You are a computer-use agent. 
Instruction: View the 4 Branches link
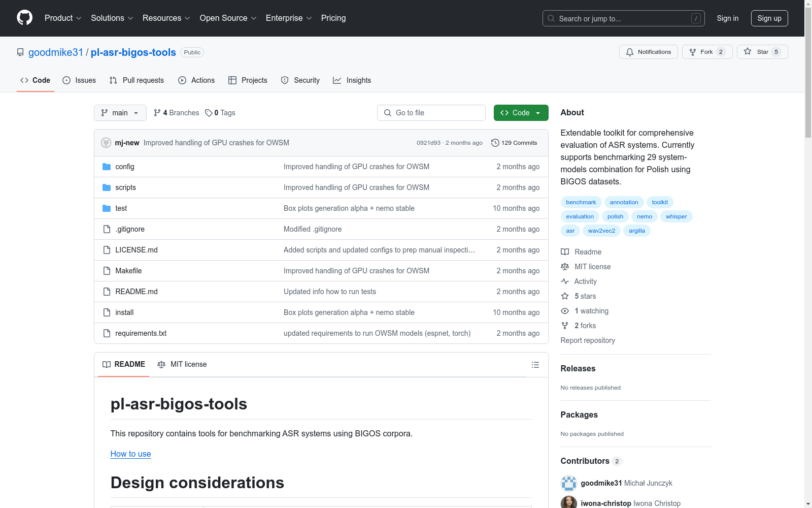(177, 113)
